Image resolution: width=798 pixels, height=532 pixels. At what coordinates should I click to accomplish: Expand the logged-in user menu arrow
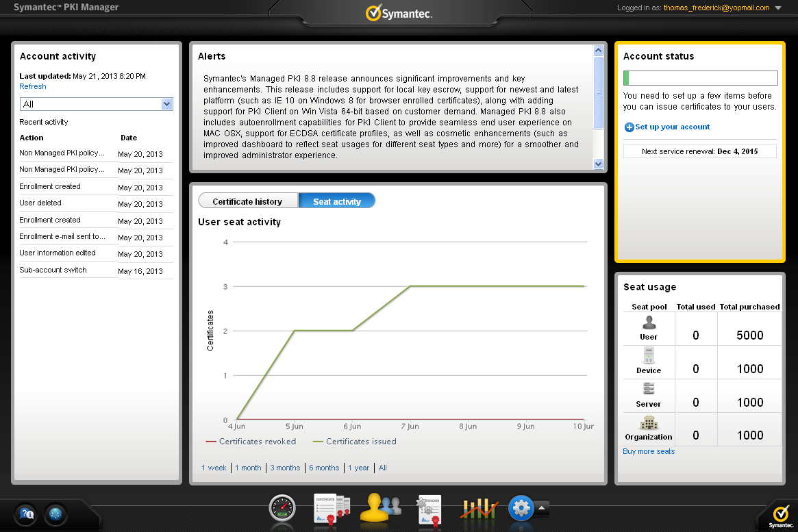point(777,8)
